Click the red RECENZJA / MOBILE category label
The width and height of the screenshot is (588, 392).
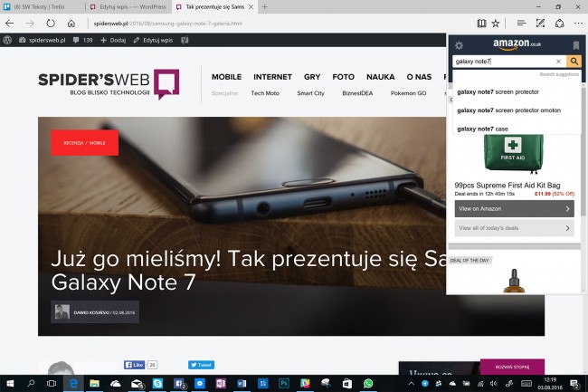click(x=84, y=143)
